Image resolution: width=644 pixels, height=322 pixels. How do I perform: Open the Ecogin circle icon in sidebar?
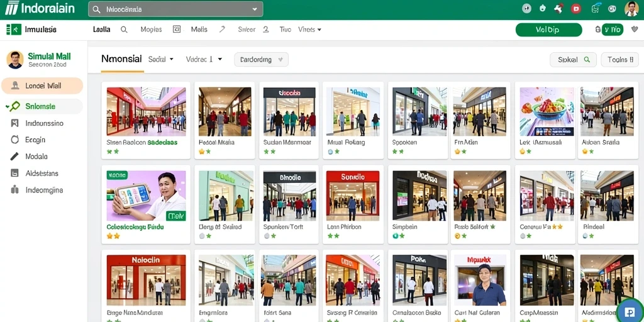(x=15, y=140)
